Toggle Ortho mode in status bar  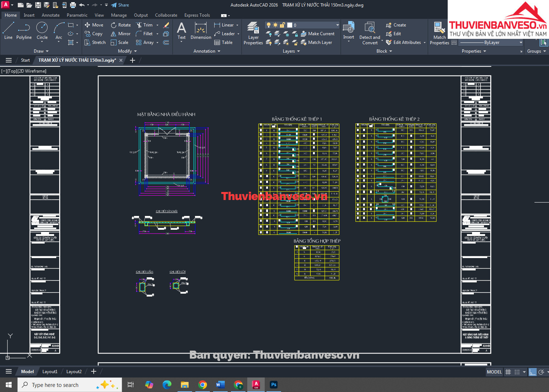[x=533, y=372]
